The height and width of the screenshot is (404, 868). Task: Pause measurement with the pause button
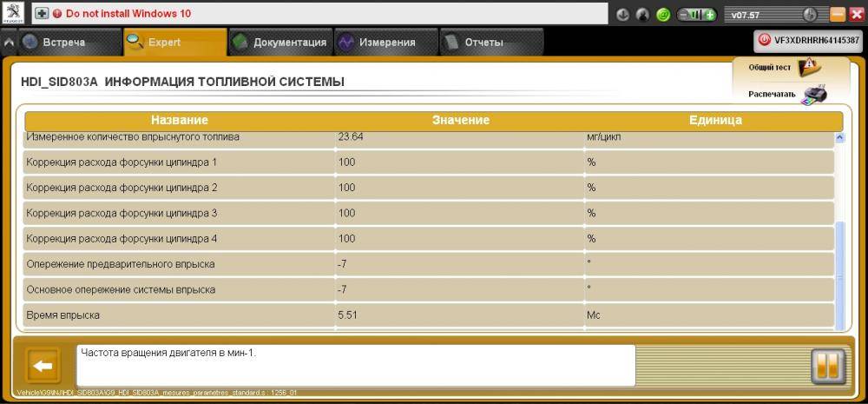coord(827,366)
